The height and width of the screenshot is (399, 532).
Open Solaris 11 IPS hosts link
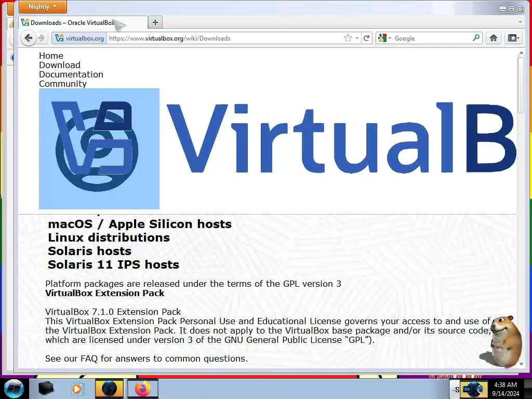pyautogui.click(x=113, y=264)
